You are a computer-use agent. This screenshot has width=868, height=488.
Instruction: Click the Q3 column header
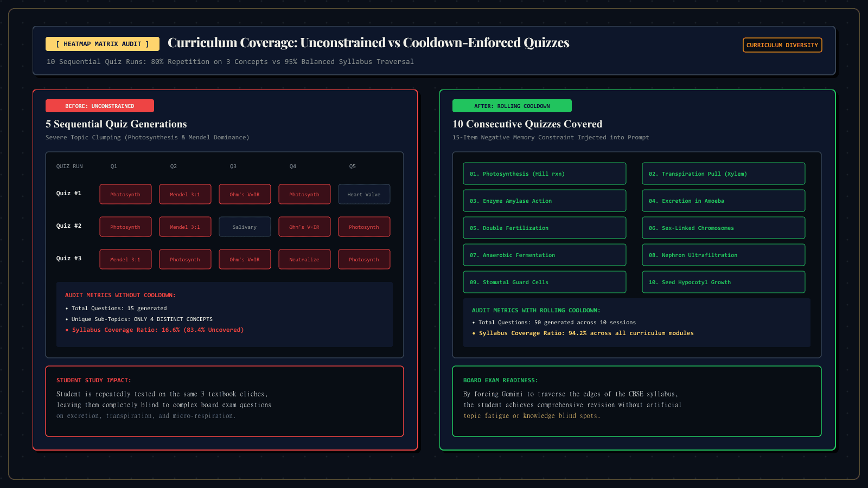click(x=233, y=166)
